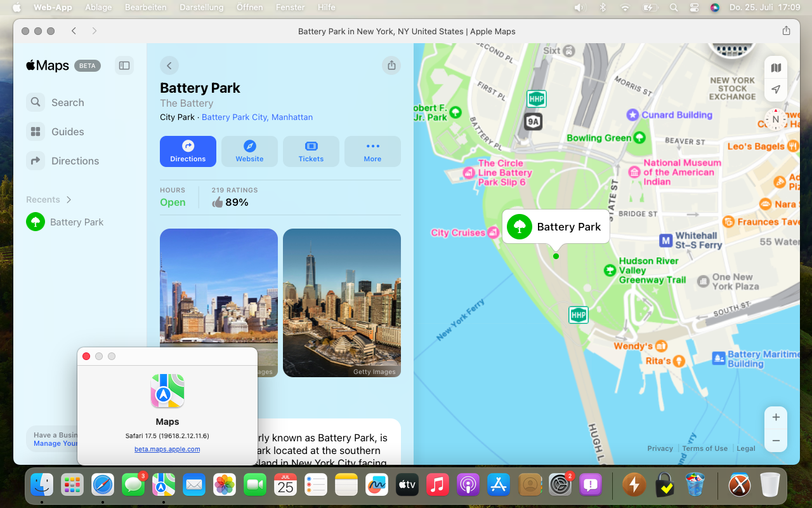This screenshot has height=508, width=812.
Task: Select the Battery Park map pin label
Action: (556, 227)
